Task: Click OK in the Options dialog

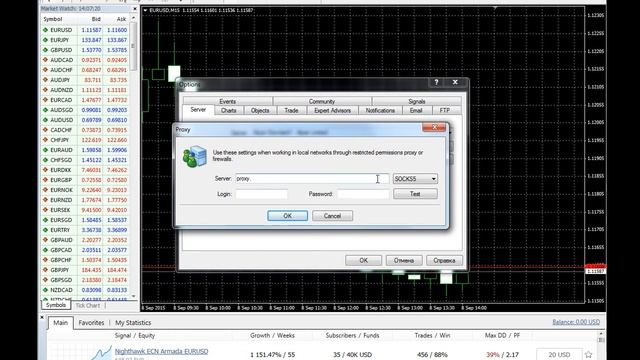Action: [x=363, y=260]
